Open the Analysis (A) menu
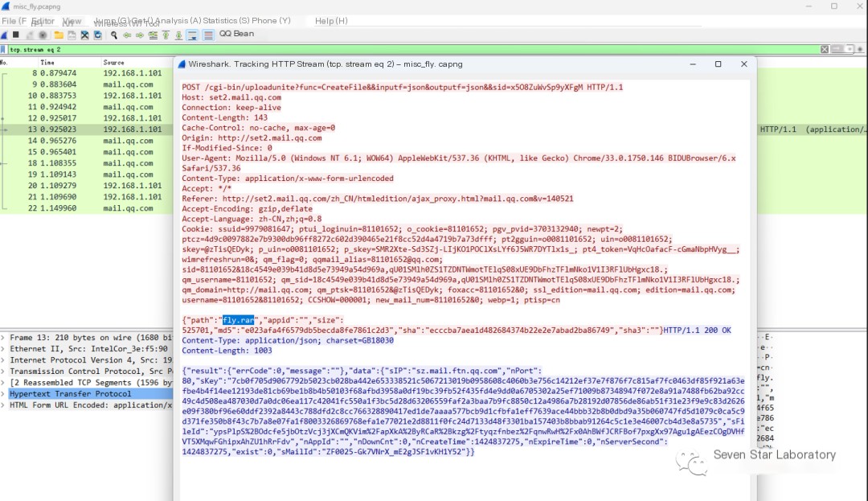 click(x=178, y=20)
